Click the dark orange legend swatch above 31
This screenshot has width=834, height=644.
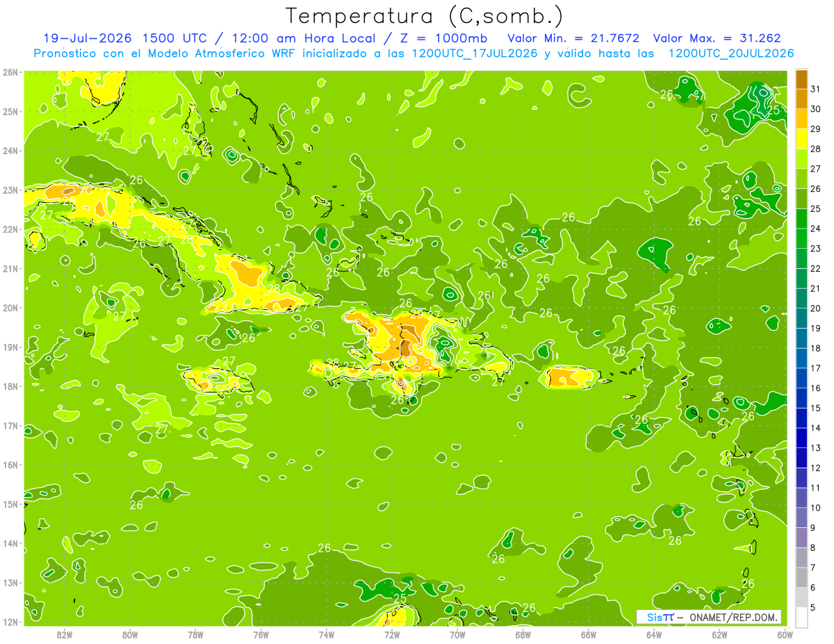click(801, 79)
